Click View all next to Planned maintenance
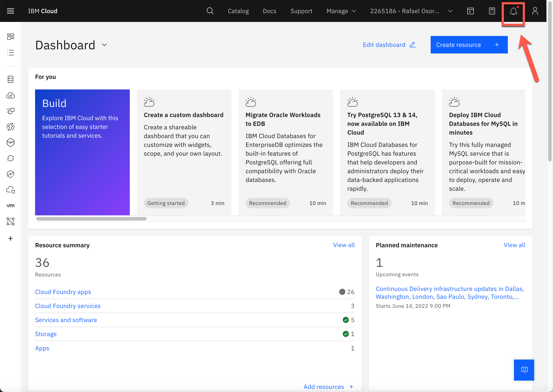The width and height of the screenshot is (553, 392). coord(514,245)
